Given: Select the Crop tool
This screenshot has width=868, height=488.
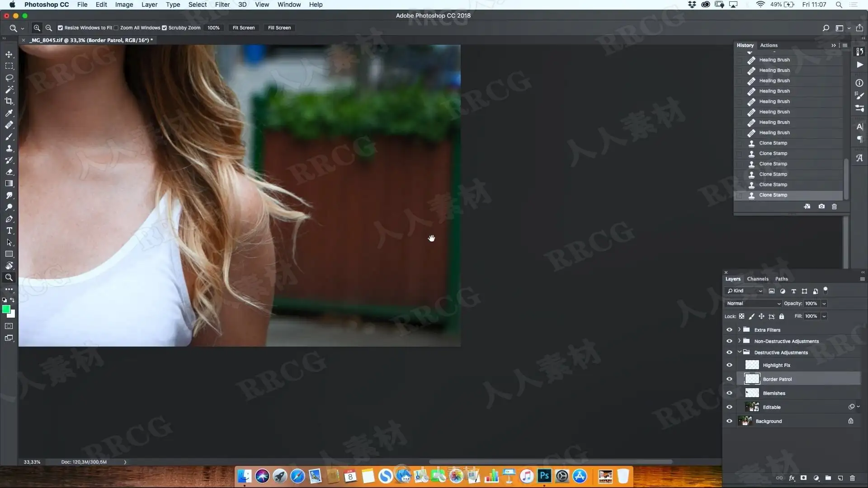Looking at the screenshot, I should coord(9,101).
